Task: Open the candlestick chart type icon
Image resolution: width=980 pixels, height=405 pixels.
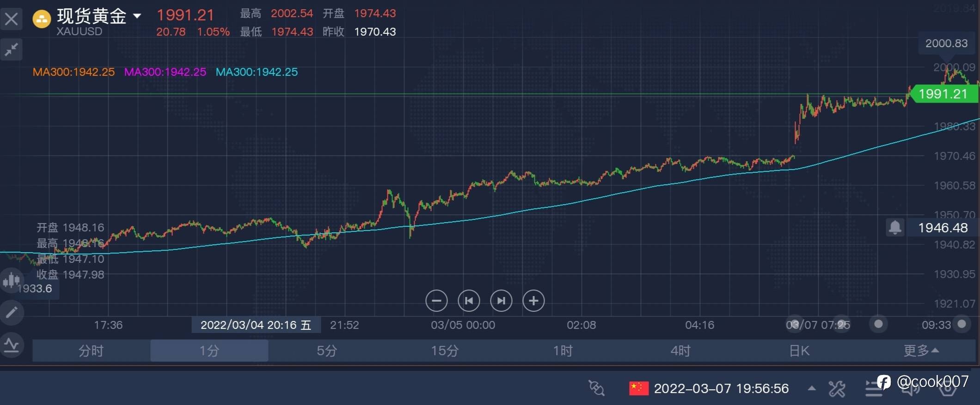Action: pos(11,280)
